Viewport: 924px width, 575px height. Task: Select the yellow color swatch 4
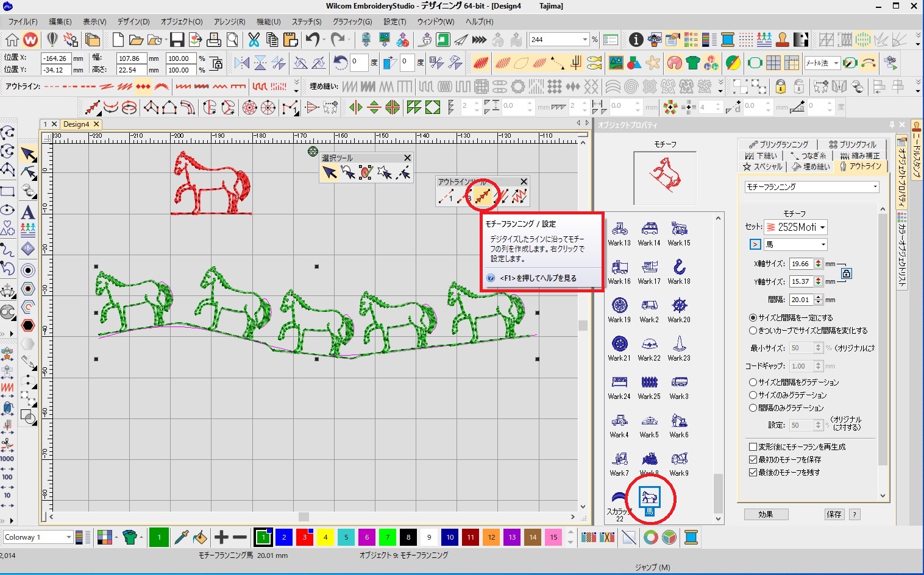click(325, 537)
